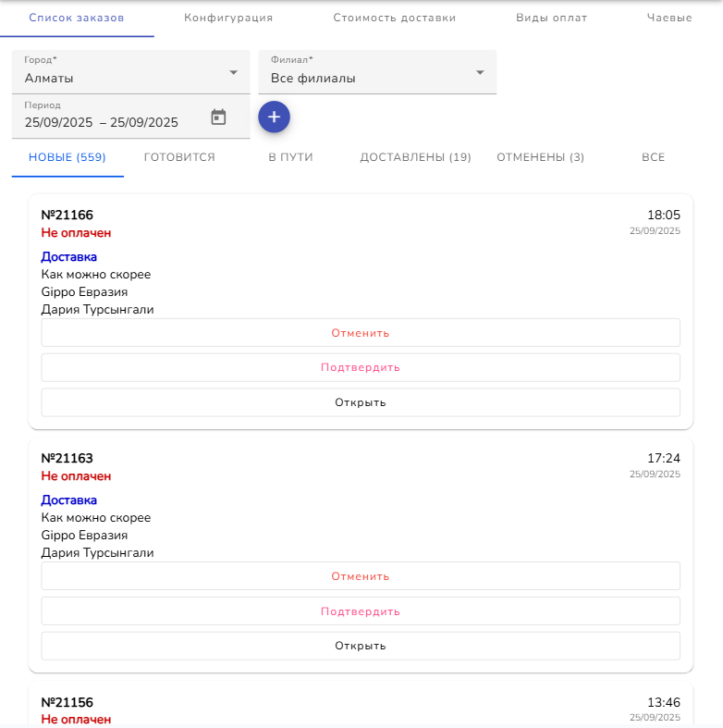
Task: Click the blue plus add button
Action: tap(274, 117)
